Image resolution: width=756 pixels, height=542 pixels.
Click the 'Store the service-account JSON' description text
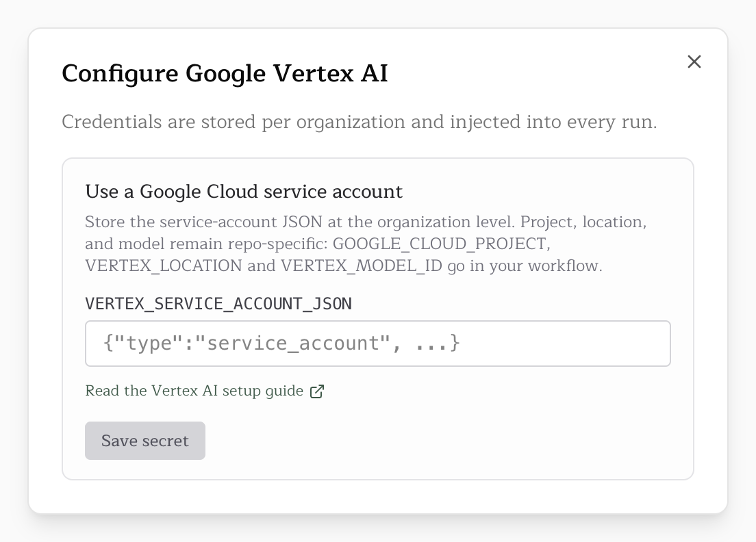pyautogui.click(x=366, y=244)
